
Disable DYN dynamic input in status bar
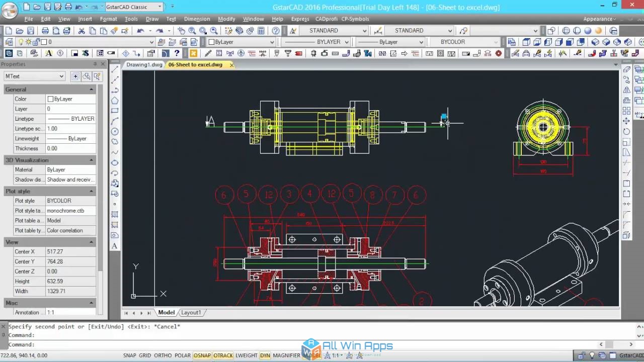(265, 355)
